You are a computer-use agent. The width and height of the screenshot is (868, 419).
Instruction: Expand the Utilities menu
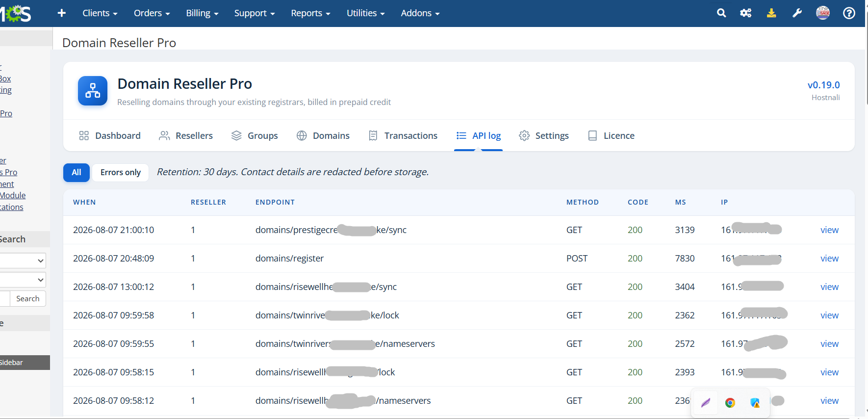coord(366,13)
